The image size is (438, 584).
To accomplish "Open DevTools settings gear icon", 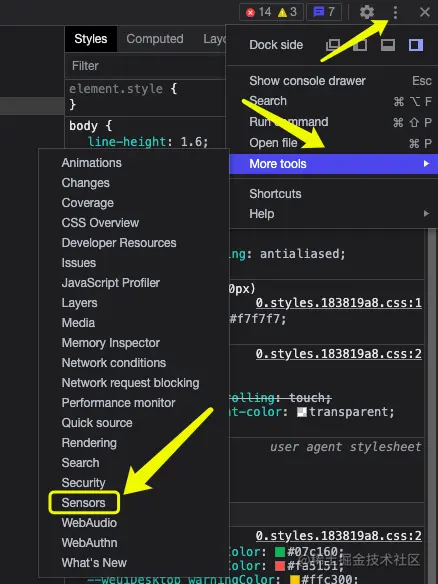I will tap(366, 12).
